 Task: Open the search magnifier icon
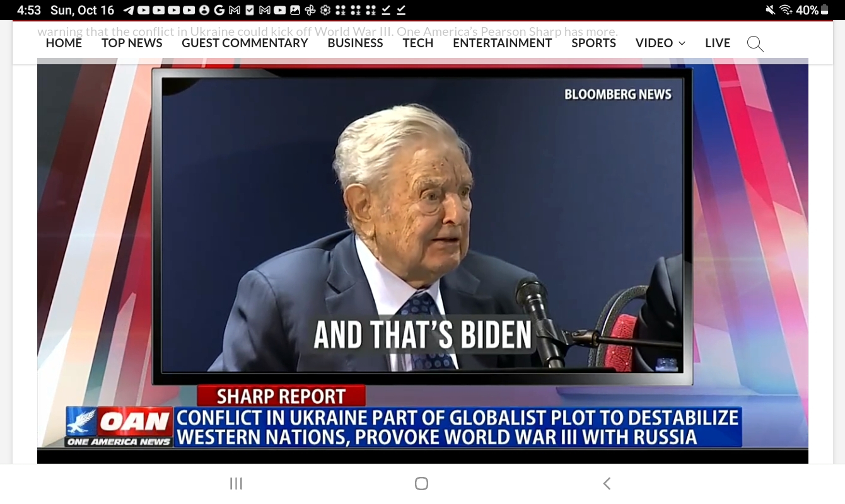(x=755, y=43)
